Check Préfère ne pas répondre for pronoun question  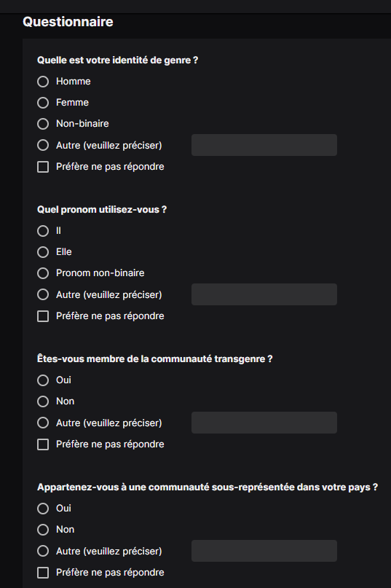point(43,316)
